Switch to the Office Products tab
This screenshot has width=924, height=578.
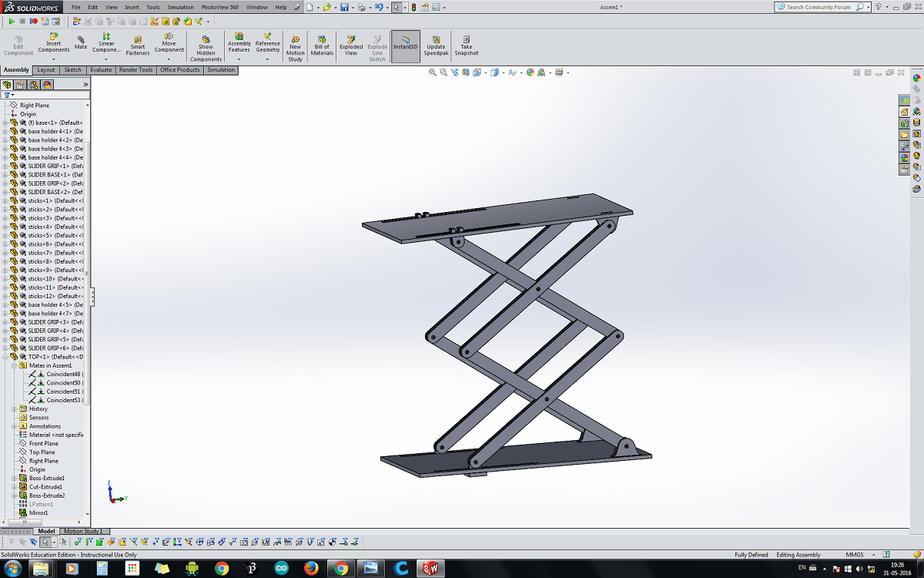(x=180, y=69)
